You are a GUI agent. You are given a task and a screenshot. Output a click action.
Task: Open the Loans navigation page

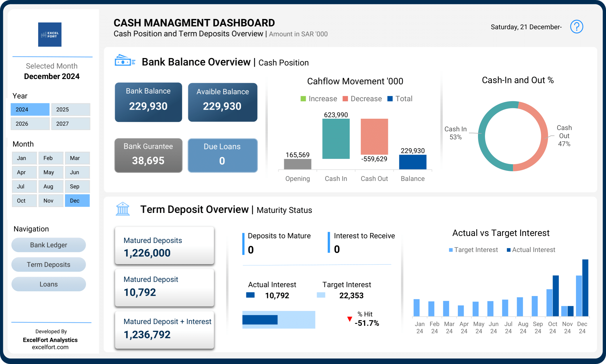(48, 284)
